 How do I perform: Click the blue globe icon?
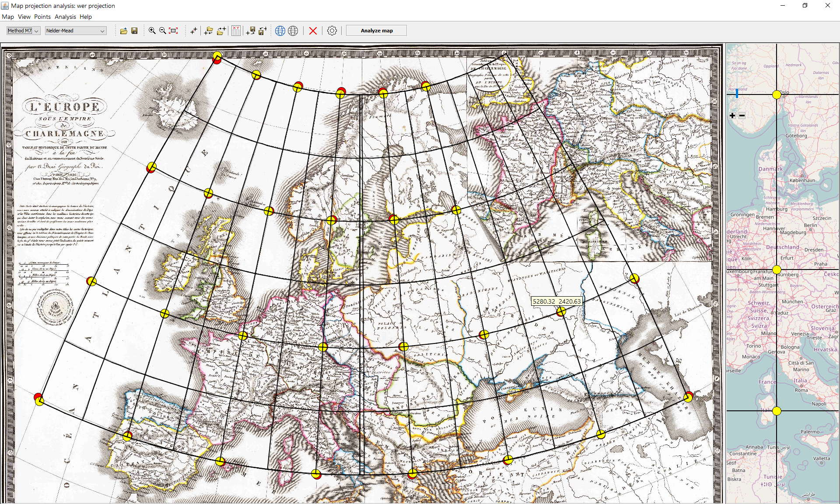[x=280, y=31]
